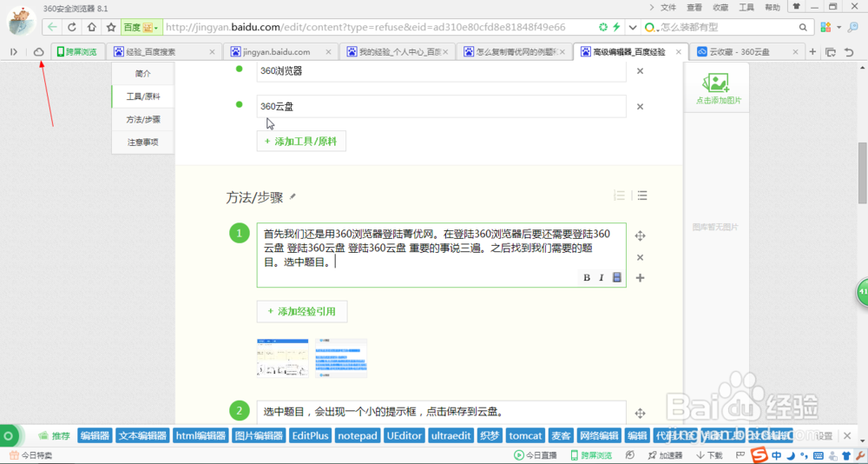
Task: Click the 添加工具/原料 button
Action: (x=301, y=141)
